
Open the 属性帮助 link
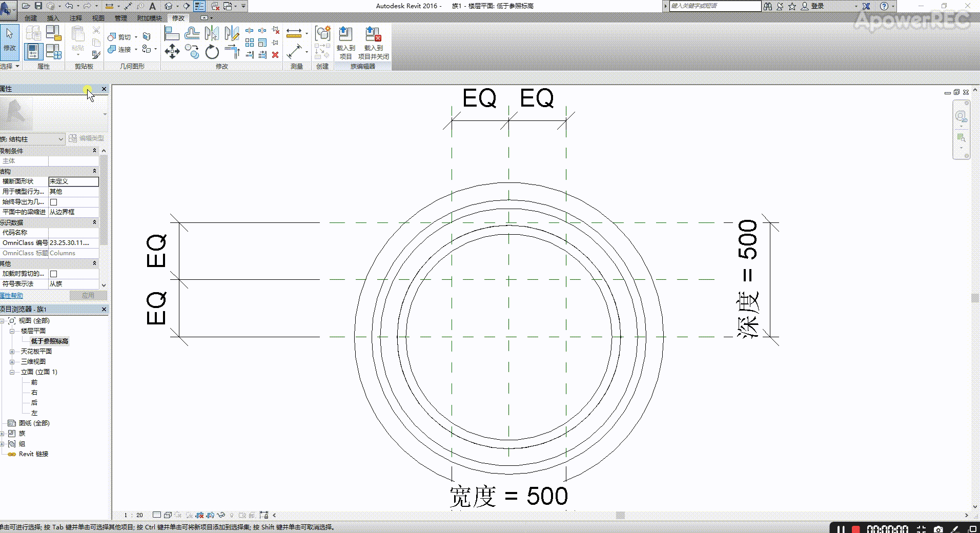coord(11,296)
